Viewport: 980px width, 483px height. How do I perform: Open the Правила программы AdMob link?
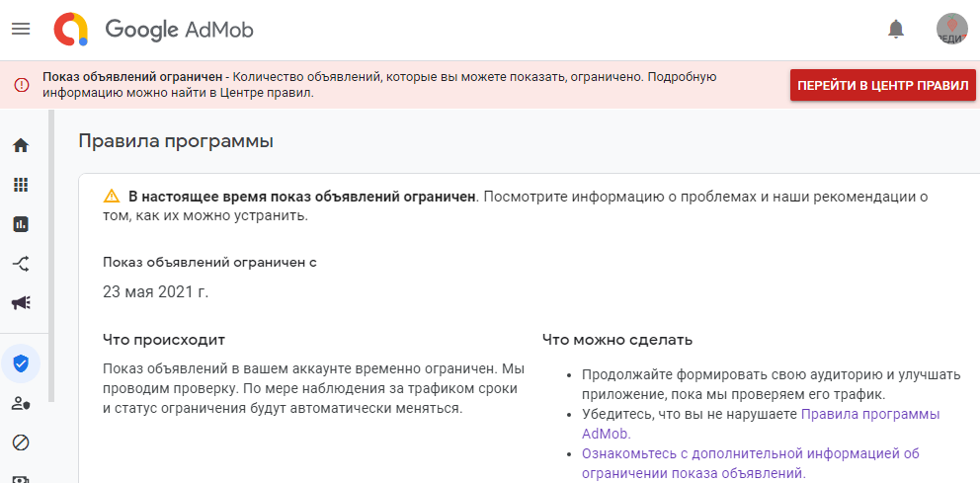761,424
